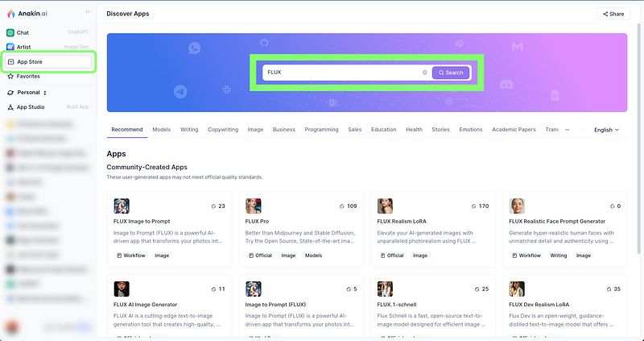Image resolution: width=644 pixels, height=341 pixels.
Task: Click the user avatar at sidebar bottom
Action: point(12,327)
